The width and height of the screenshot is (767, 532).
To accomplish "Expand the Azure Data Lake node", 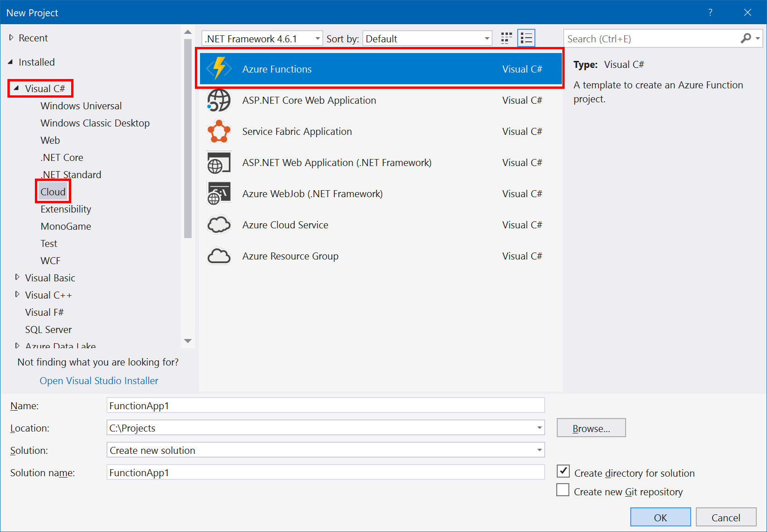I will point(17,346).
